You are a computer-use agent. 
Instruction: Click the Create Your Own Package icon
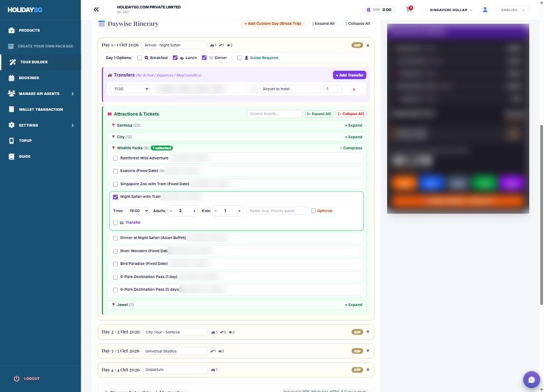tap(11, 46)
